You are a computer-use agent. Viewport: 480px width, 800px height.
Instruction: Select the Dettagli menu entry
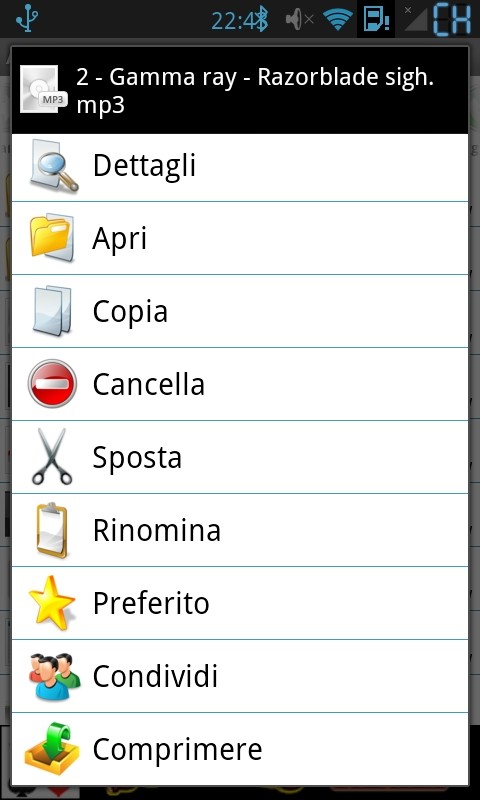(240, 167)
